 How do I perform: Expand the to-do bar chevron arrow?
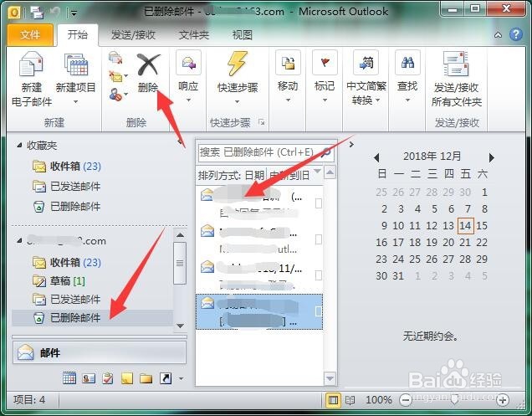(x=351, y=144)
